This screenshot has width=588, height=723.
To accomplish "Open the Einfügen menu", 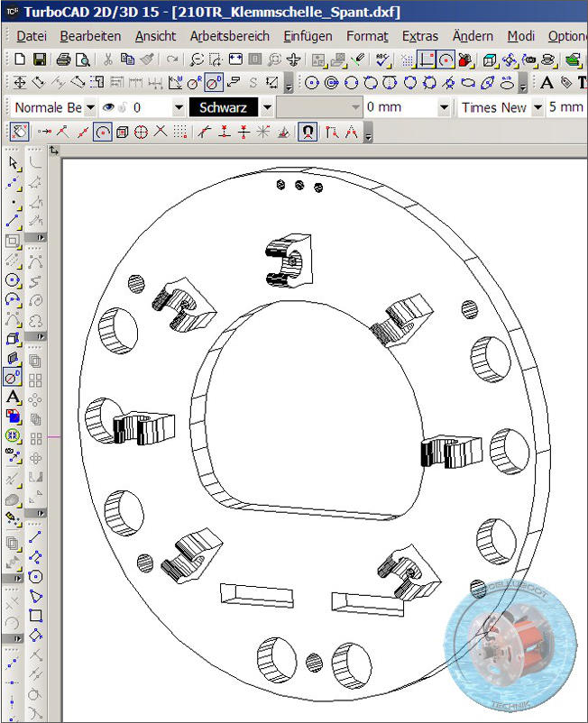I will tap(308, 36).
